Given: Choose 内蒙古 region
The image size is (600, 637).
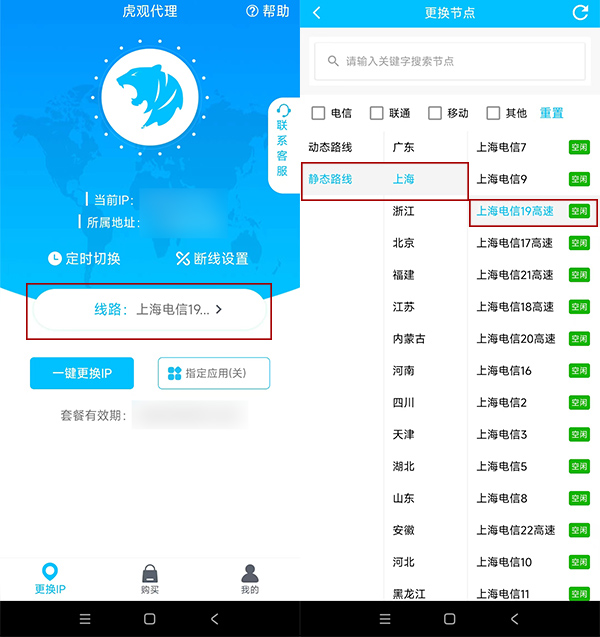Looking at the screenshot, I should click(x=409, y=339).
